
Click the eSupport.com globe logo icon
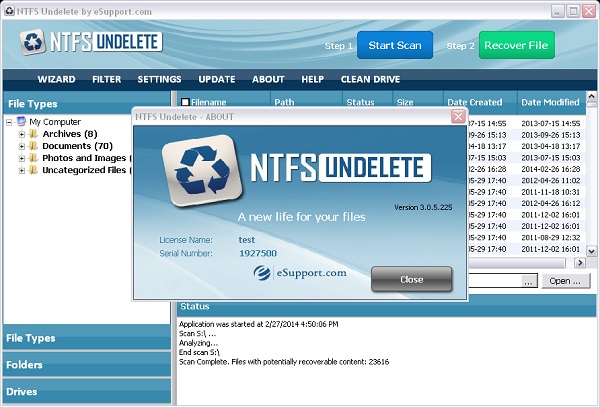[262, 273]
